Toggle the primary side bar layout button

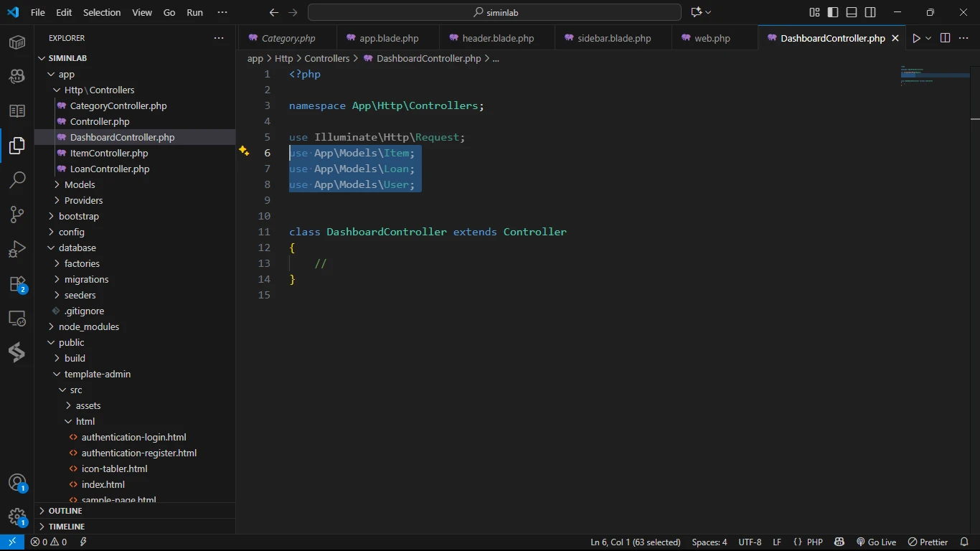tap(832, 12)
